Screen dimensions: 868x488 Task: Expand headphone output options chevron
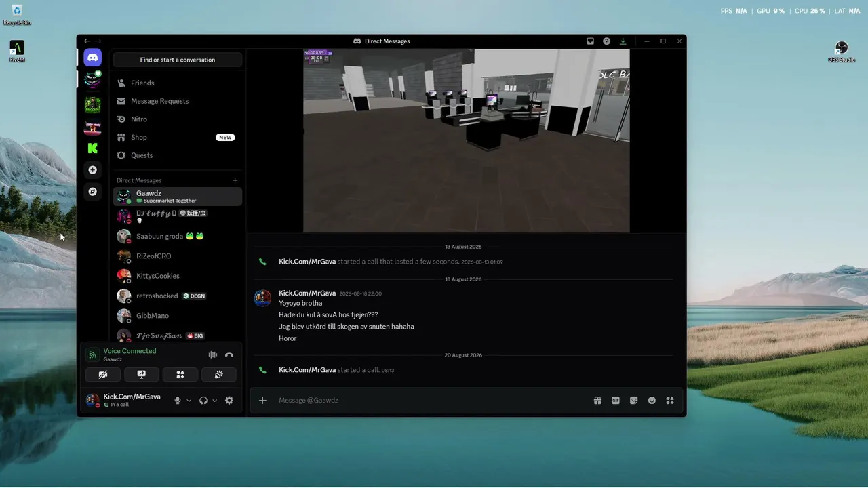pyautogui.click(x=214, y=401)
